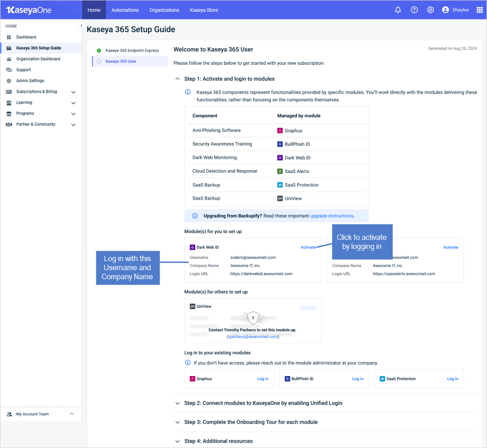Screen dimensions: 487x448
Task: Expand the My Account Team panel
Action: 71,414
